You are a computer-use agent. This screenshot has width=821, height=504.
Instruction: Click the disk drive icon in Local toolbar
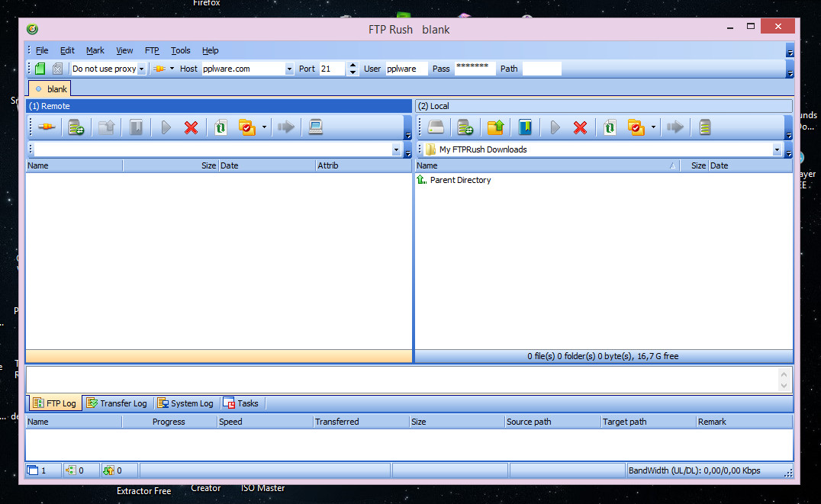(436, 127)
